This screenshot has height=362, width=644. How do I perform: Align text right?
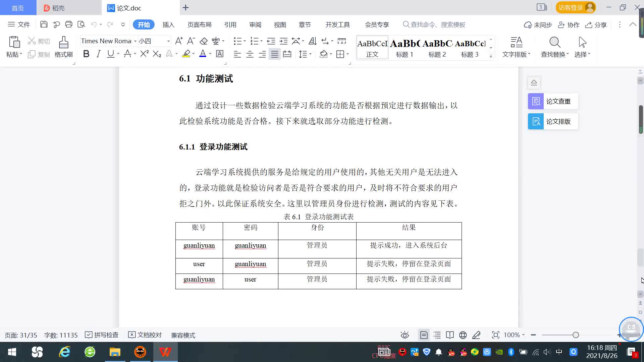262,54
